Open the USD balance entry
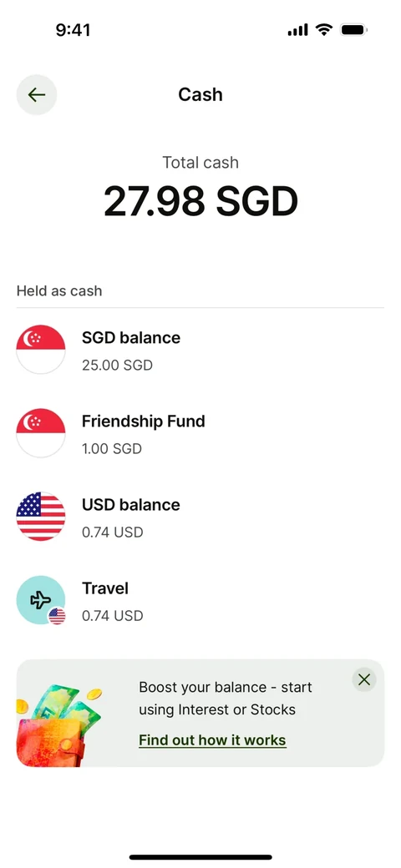401x868 pixels. pyautogui.click(x=200, y=517)
